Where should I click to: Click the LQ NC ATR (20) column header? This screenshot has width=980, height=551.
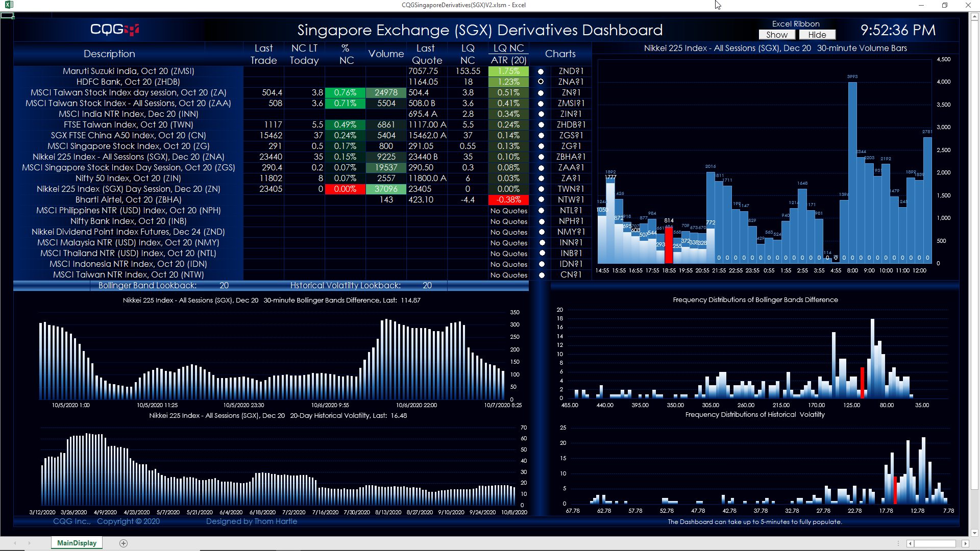pos(509,54)
